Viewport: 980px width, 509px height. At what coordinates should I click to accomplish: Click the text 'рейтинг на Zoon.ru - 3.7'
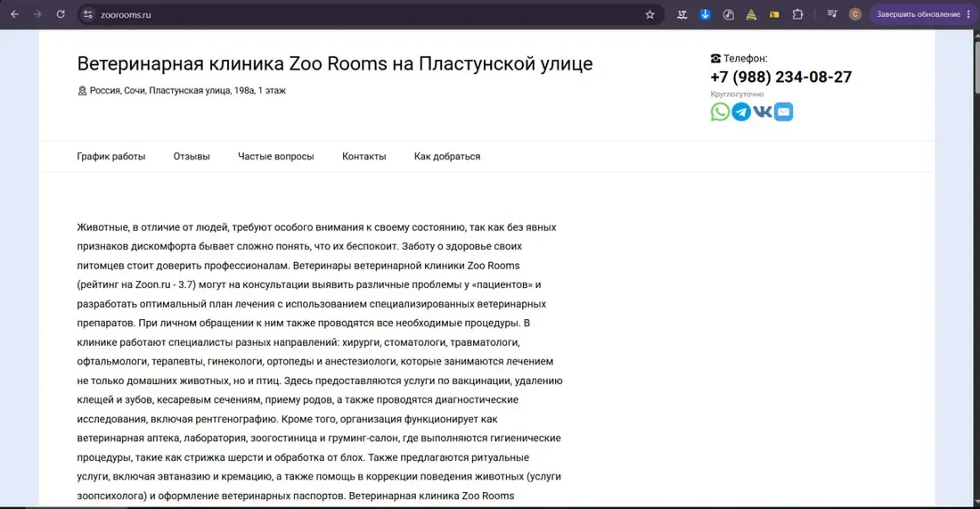(135, 284)
